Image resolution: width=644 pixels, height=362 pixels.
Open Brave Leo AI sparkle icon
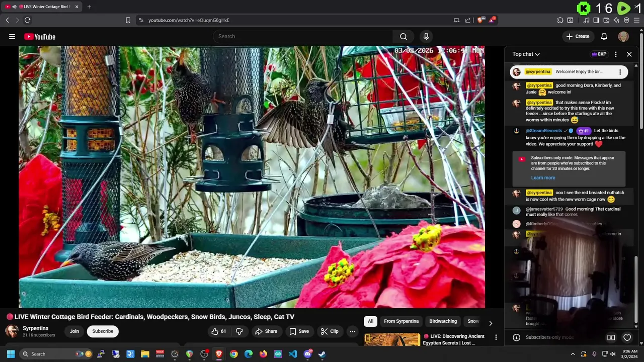point(616,20)
